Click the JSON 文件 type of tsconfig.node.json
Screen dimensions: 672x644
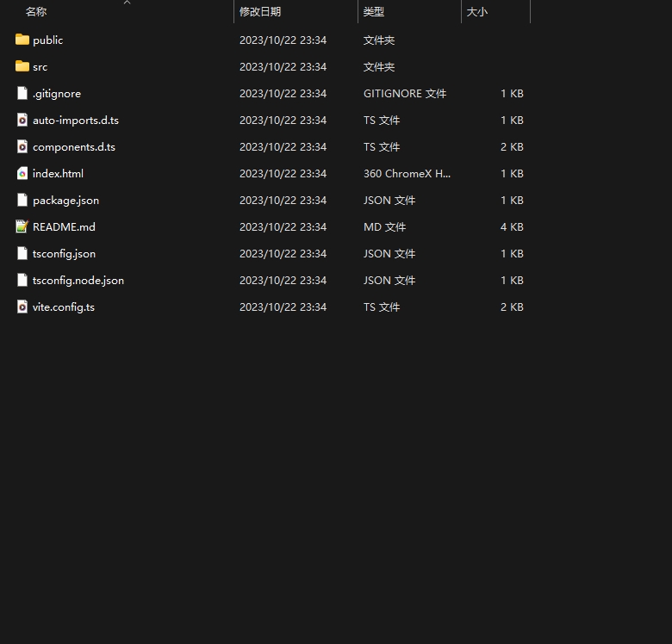[x=389, y=281]
